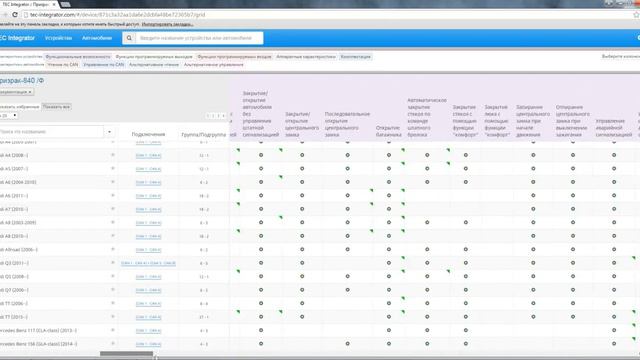This screenshot has height=360, width=640.
Task: Toggle the Управление по CAN filter
Action: (x=103, y=64)
